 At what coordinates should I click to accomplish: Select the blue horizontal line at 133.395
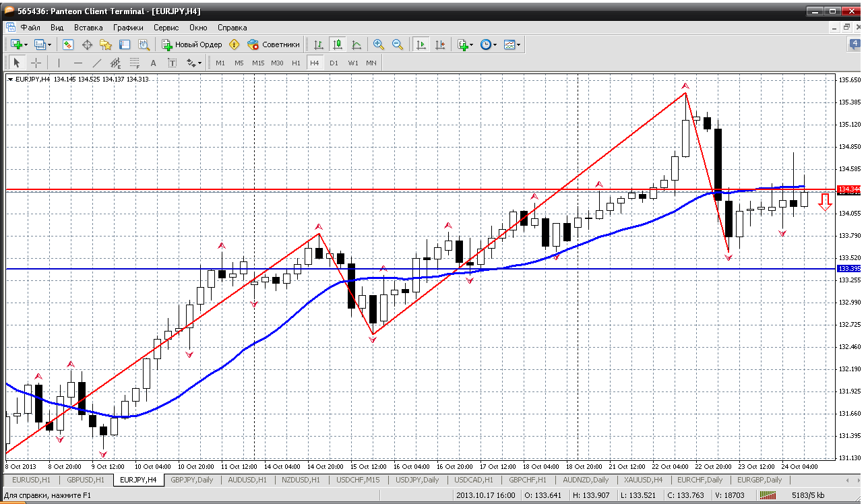tap(419, 269)
